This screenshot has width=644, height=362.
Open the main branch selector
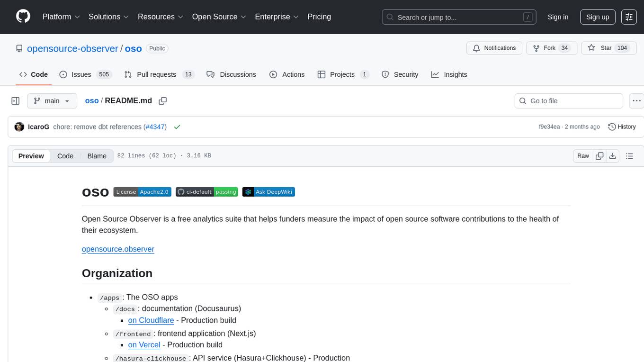tap(52, 101)
